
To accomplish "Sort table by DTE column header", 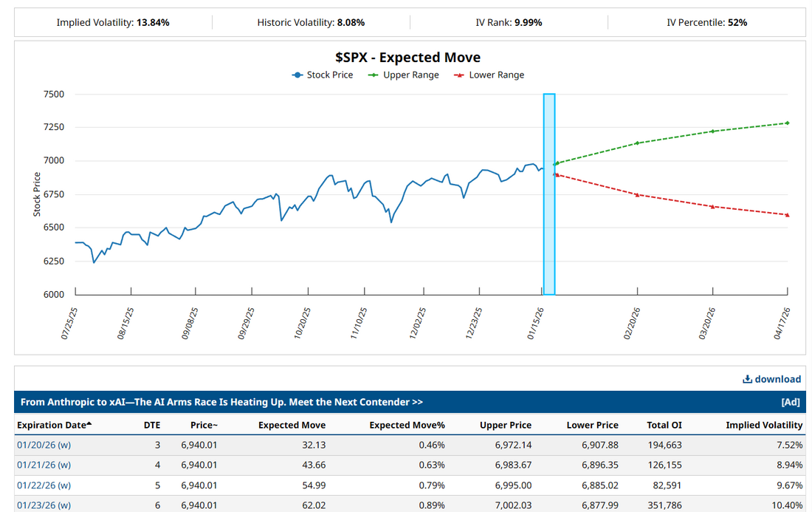I will (151, 425).
